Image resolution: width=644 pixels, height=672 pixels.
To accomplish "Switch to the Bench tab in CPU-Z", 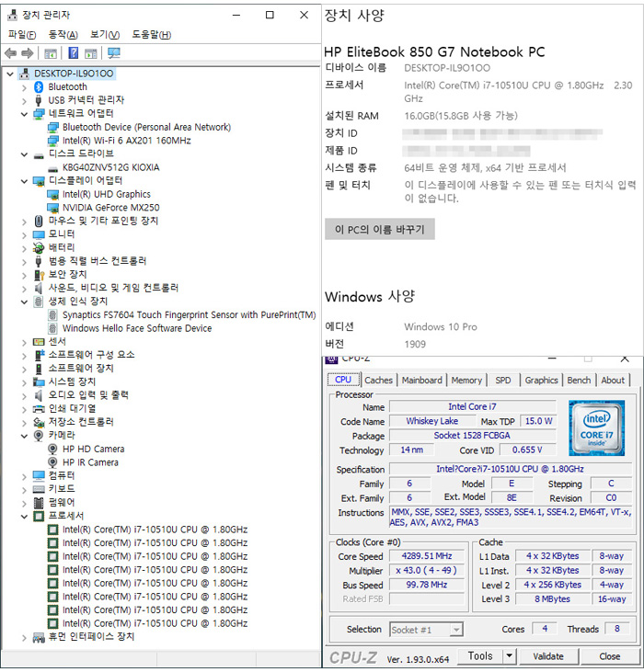I will tap(579, 381).
